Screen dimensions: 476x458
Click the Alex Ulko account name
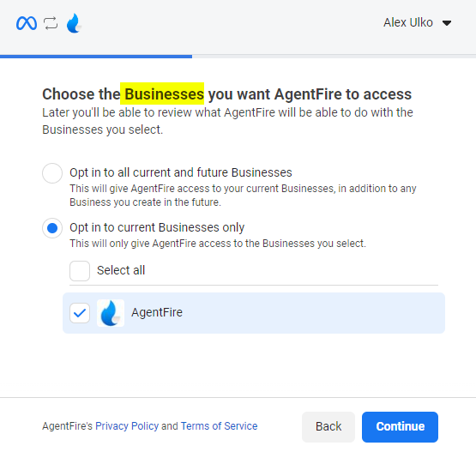408,23
